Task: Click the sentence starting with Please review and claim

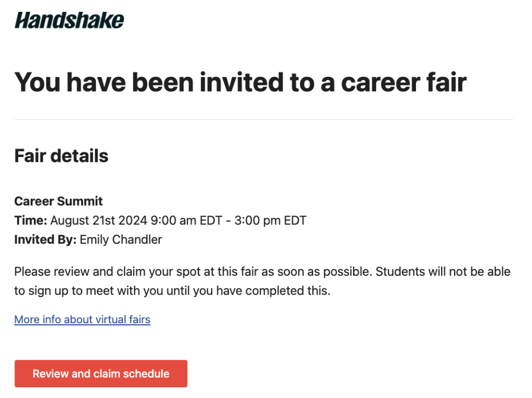Action: click(193, 272)
